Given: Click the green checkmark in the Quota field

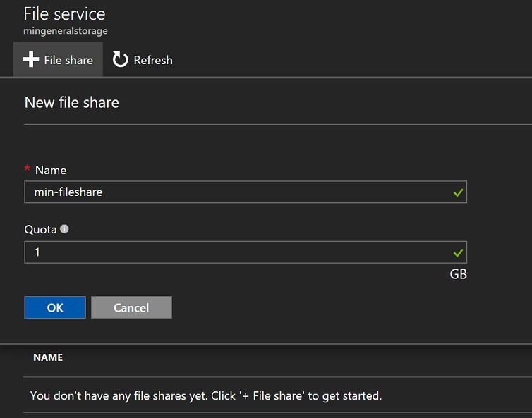Looking at the screenshot, I should 459,252.
